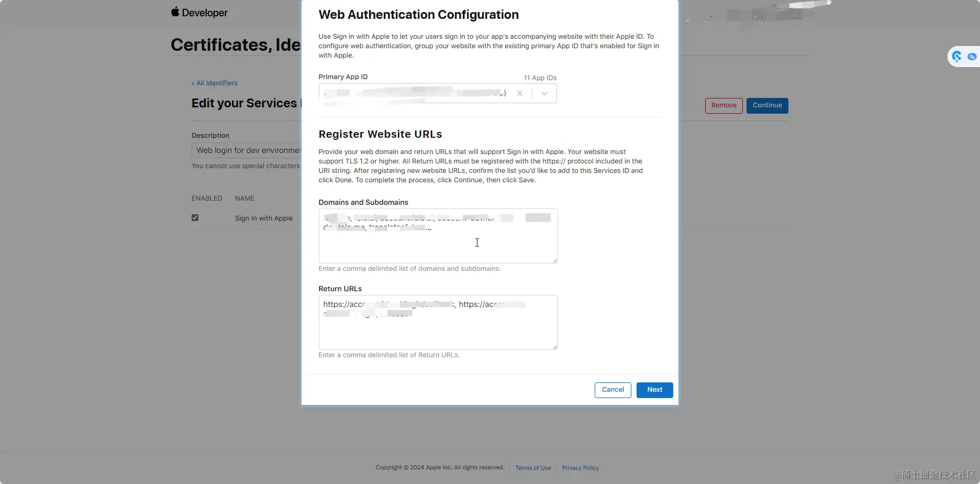Cancel the Web Authentication Configuration dialog
The height and width of the screenshot is (484, 980).
(612, 390)
